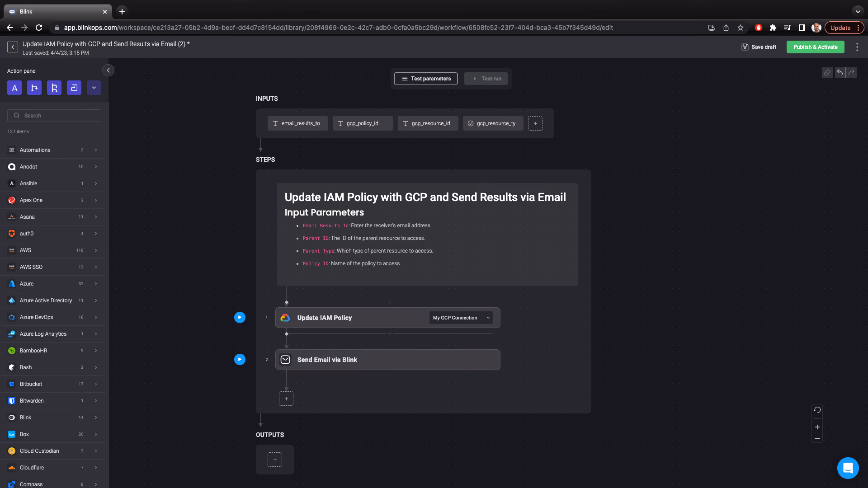The image size is (868, 488).
Task: Add a new output
Action: tap(275, 460)
